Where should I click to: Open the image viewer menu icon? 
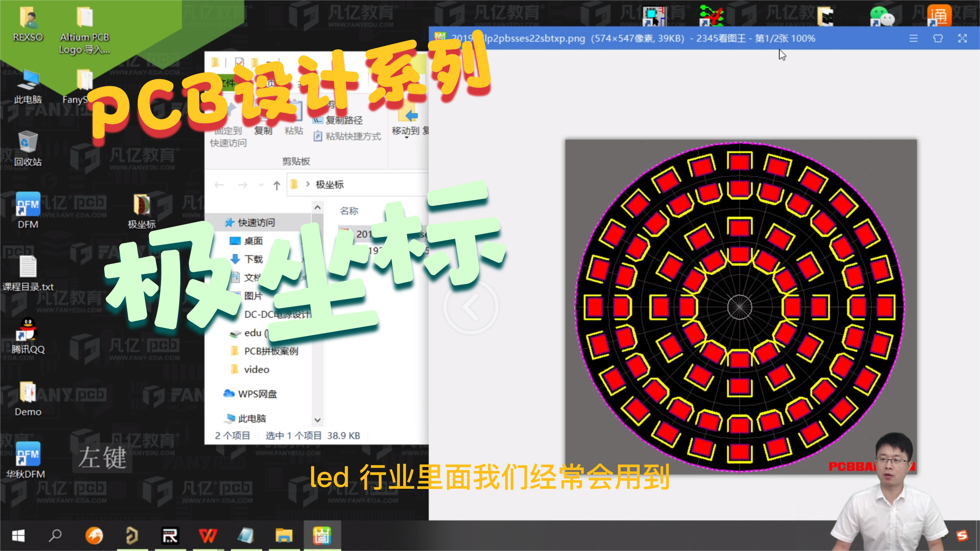(x=913, y=39)
